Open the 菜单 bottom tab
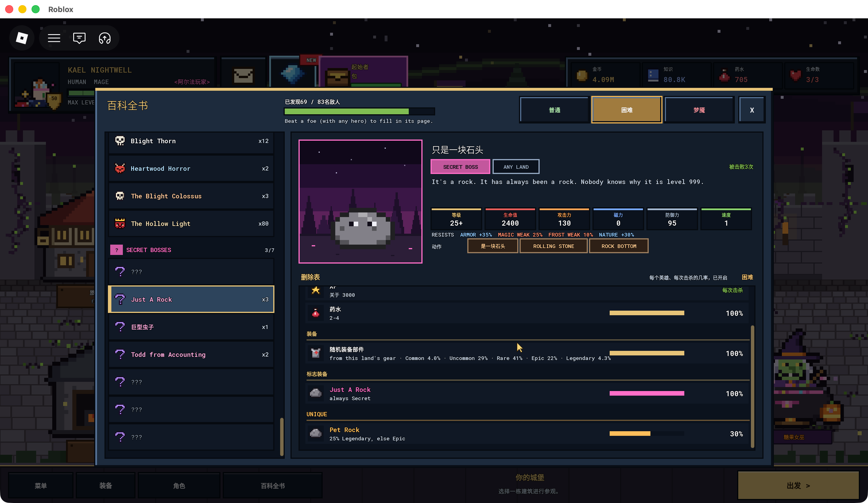 point(41,485)
